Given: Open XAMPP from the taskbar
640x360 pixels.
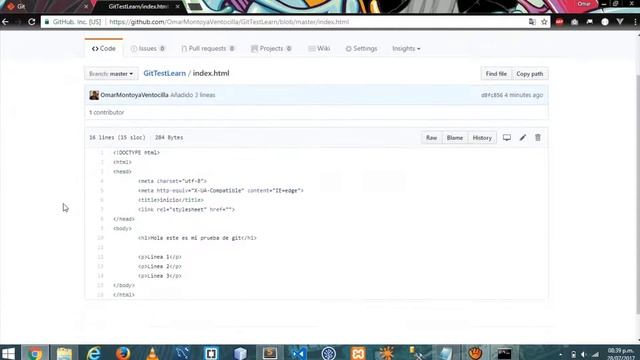Looking at the screenshot, I should 358,353.
